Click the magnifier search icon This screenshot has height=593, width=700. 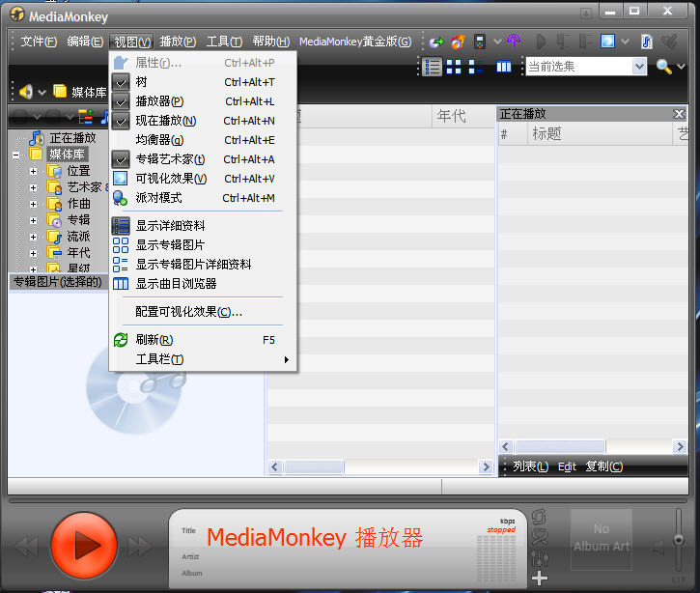(x=664, y=67)
